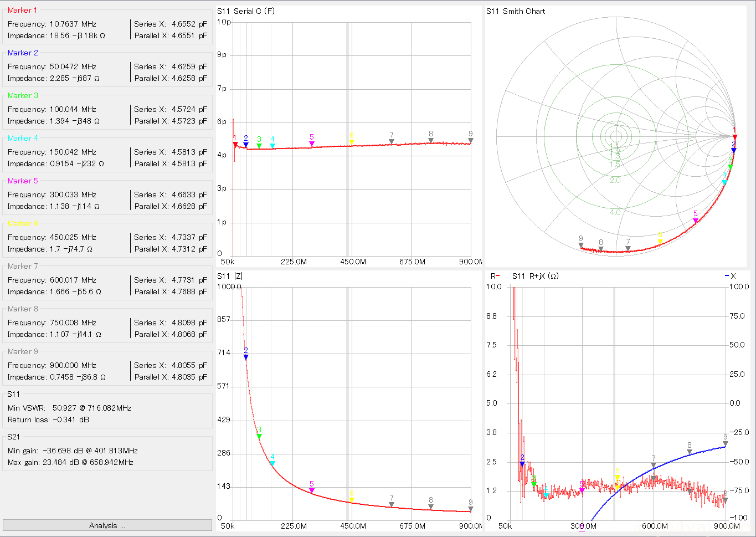
Task: Click the blue X legend label
Action: tap(731, 275)
